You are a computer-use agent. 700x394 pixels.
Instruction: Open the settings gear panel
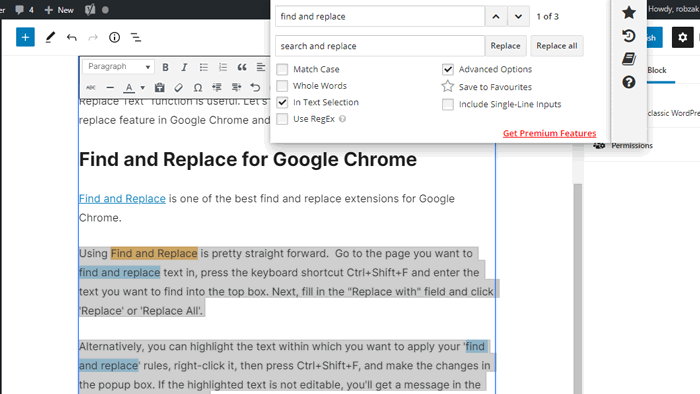683,37
